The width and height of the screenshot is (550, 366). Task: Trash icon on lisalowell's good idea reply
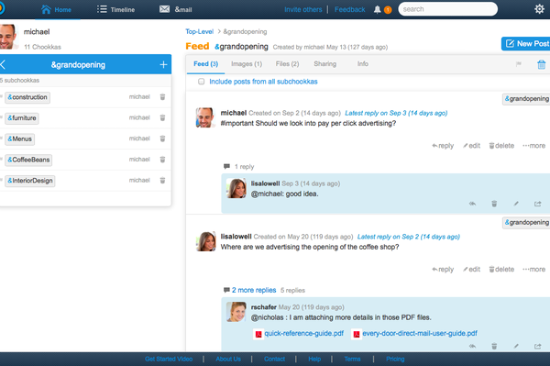point(494,204)
